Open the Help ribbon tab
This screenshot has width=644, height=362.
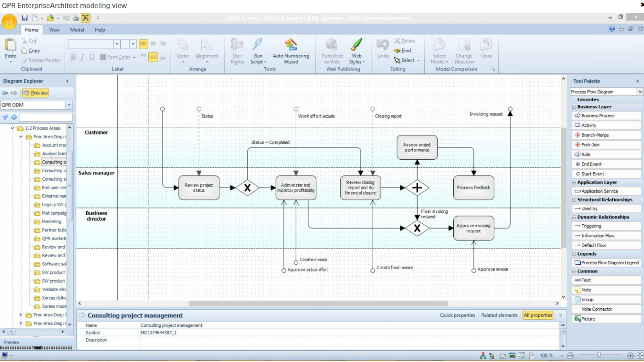tap(100, 30)
